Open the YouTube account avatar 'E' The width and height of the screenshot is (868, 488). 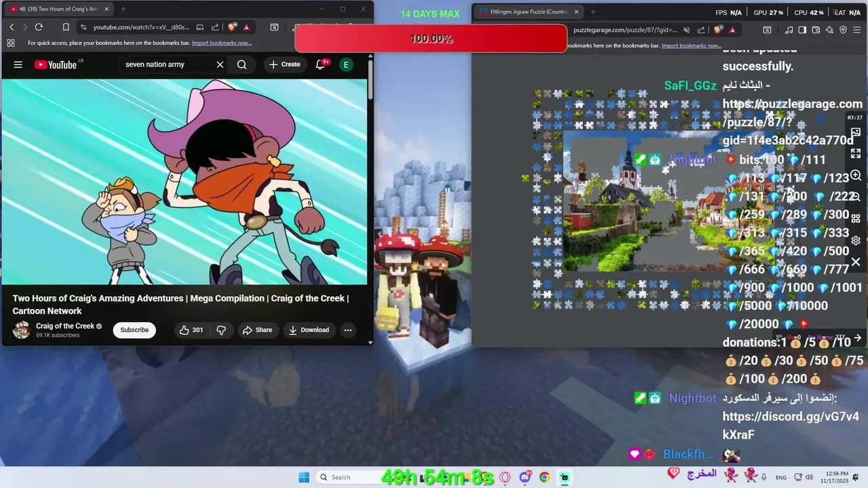pos(346,64)
